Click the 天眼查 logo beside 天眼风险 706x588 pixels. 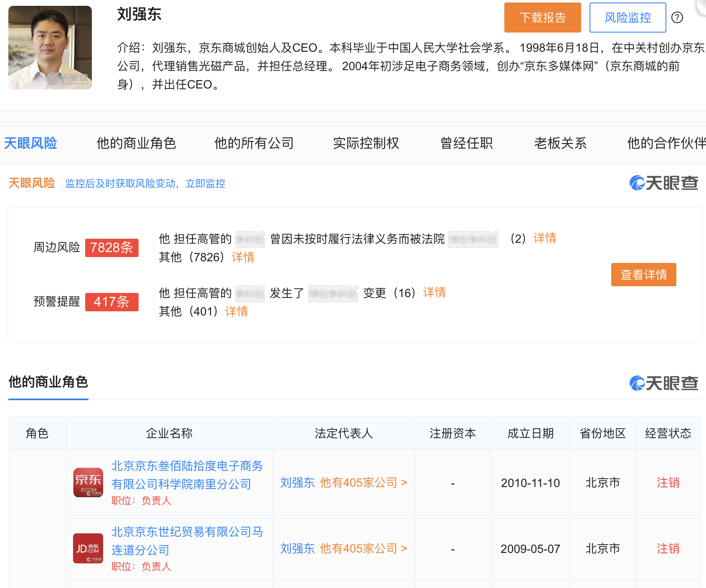664,183
